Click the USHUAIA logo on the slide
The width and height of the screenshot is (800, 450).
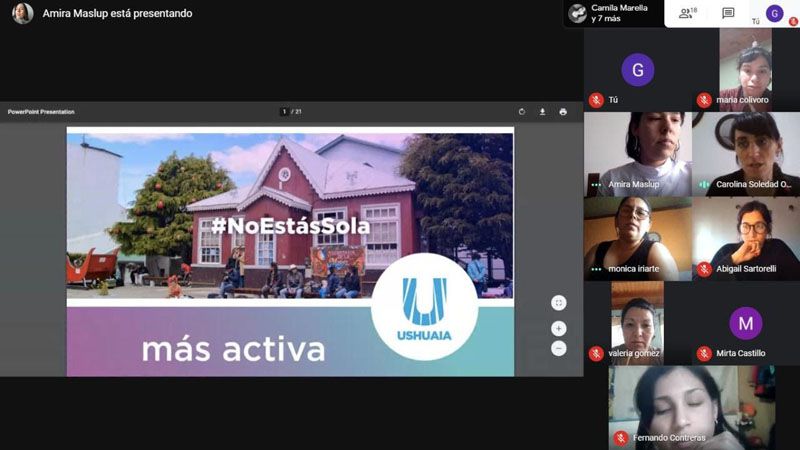[x=425, y=307]
